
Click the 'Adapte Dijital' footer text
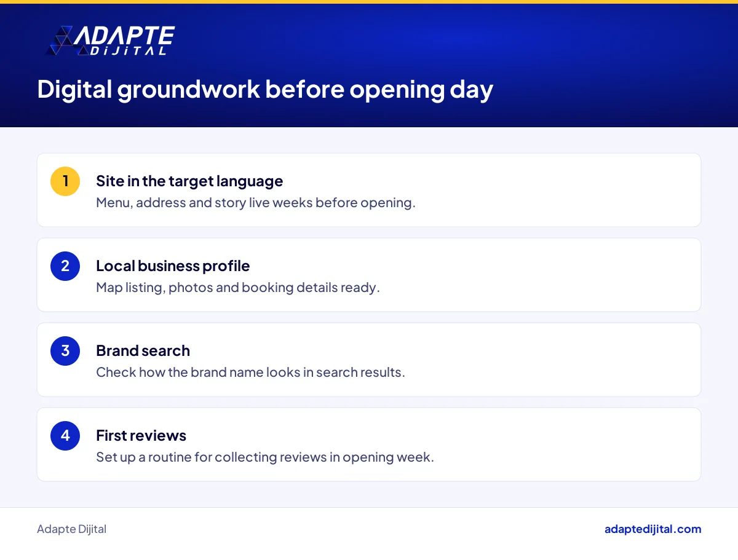(71, 529)
